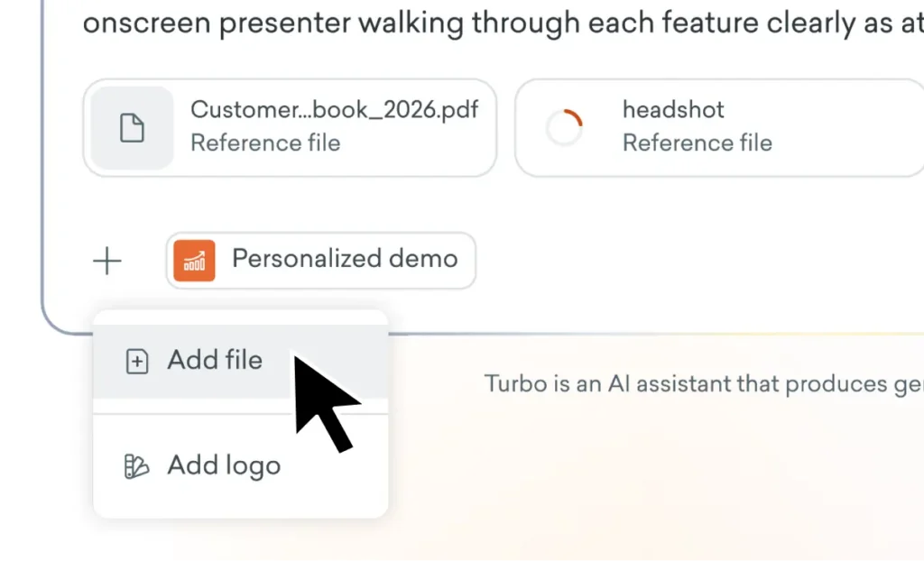The image size is (924, 561).
Task: Click the 'Reference file' label under headshot
Action: pos(698,143)
